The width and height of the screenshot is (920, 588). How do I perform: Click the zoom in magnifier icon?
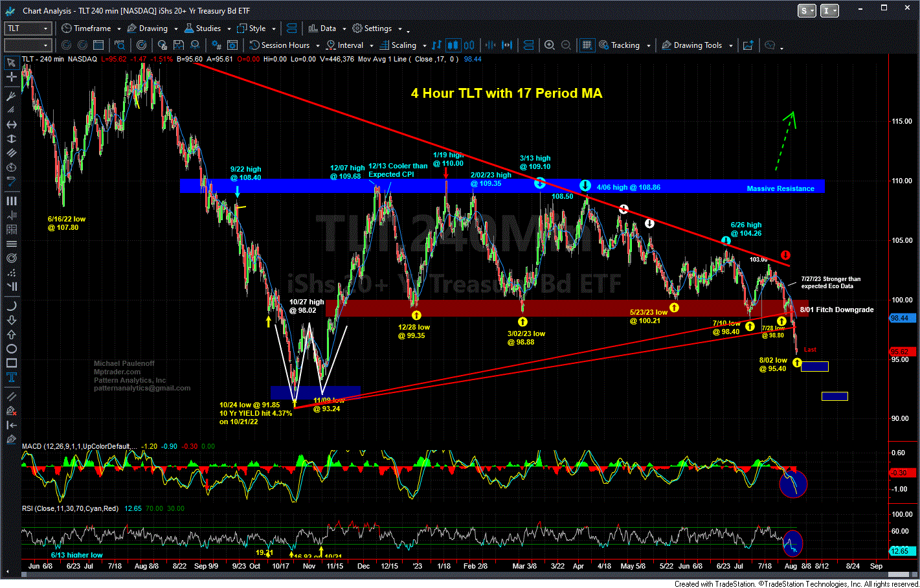pyautogui.click(x=550, y=45)
